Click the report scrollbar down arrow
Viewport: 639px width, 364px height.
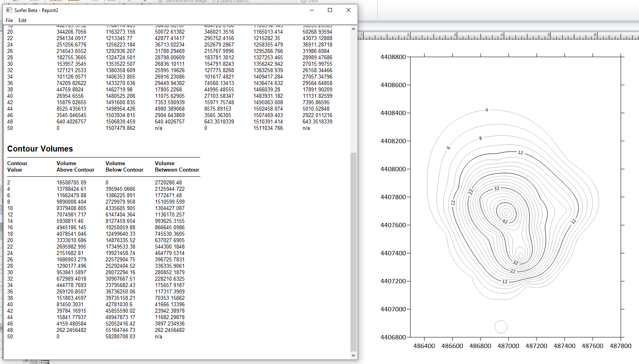coord(353,355)
